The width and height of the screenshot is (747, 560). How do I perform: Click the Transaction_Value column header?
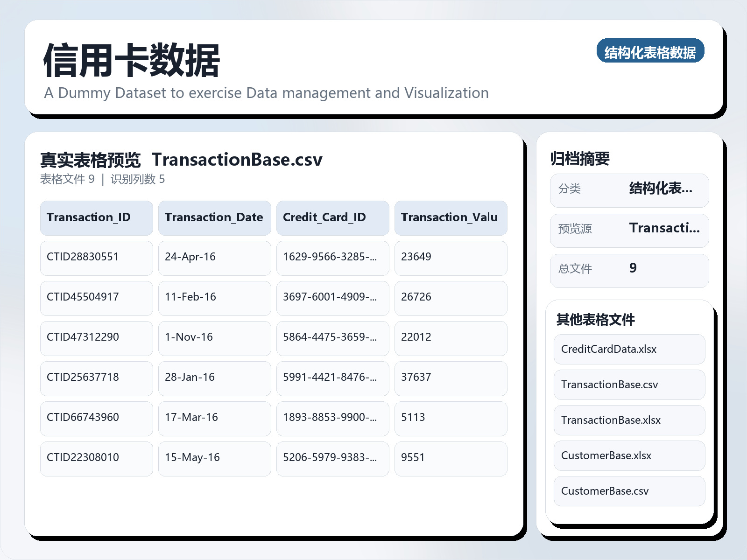pyautogui.click(x=451, y=218)
